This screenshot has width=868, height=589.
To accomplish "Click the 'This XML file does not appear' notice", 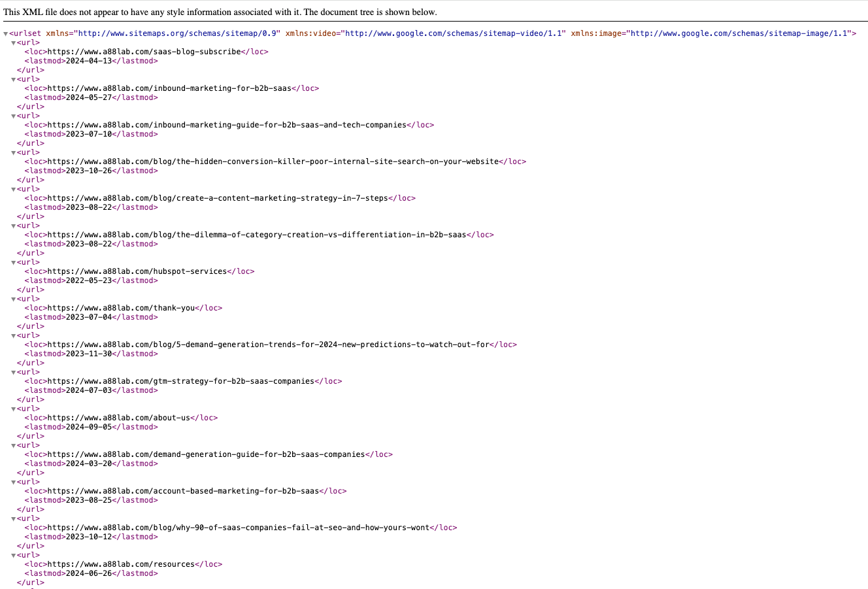I will [x=220, y=12].
